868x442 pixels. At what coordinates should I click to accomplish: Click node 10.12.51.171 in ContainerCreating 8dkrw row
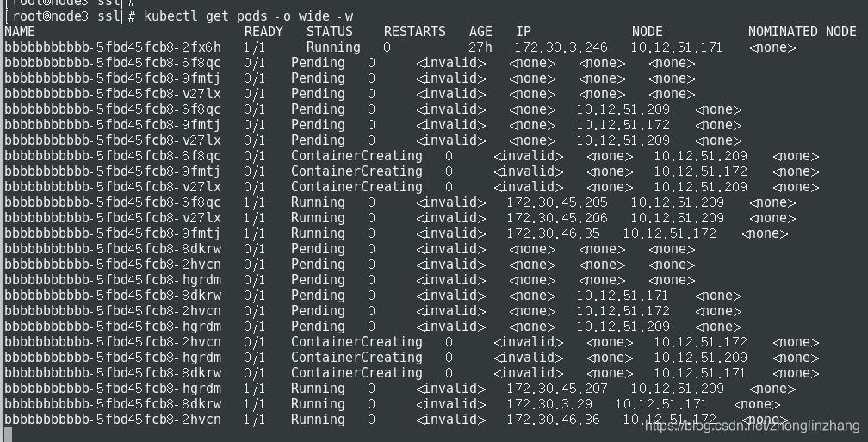pyautogui.click(x=700, y=373)
